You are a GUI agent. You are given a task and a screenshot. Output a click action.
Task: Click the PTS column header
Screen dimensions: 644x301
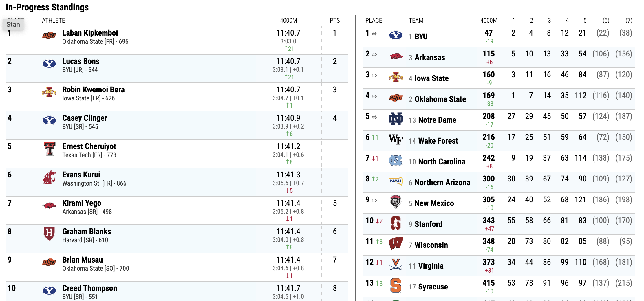coord(335,21)
